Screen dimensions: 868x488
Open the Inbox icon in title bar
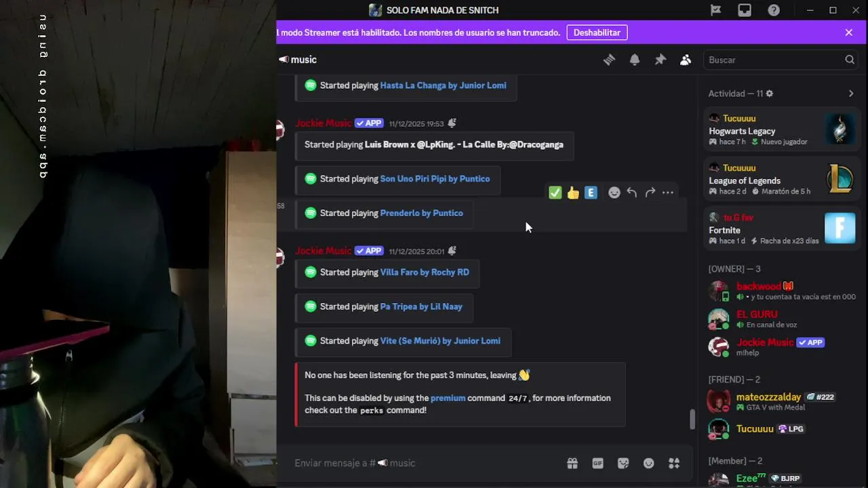point(745,10)
